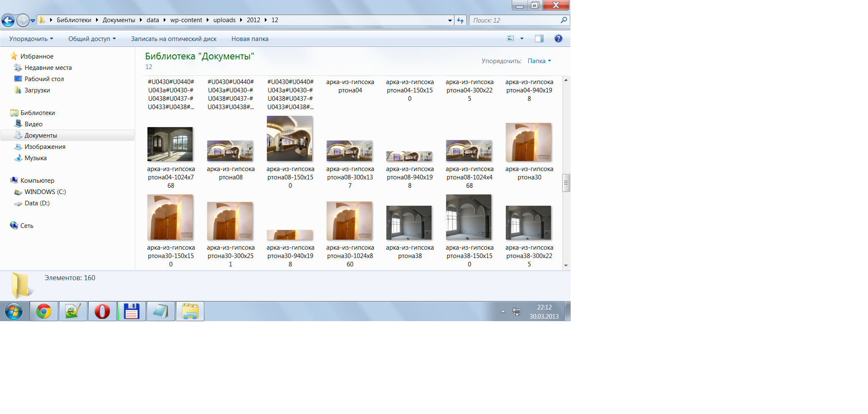Open 'Недавние места' in sidebar

click(x=48, y=67)
